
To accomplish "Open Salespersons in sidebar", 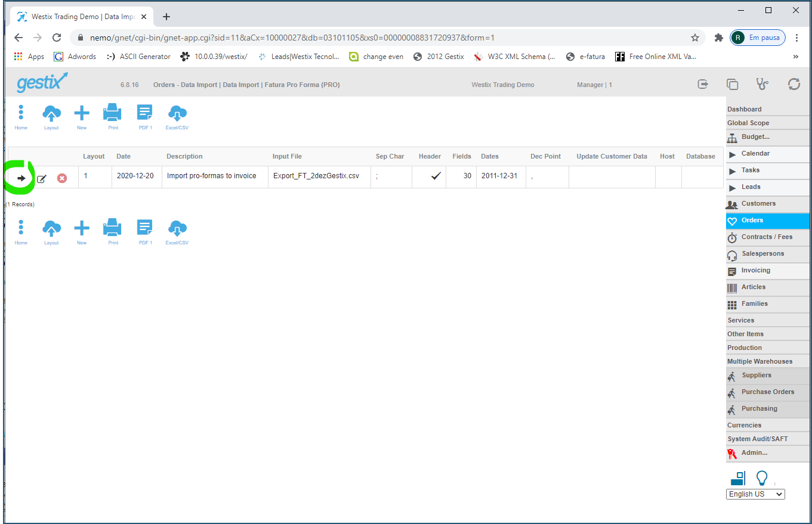I will point(767,254).
